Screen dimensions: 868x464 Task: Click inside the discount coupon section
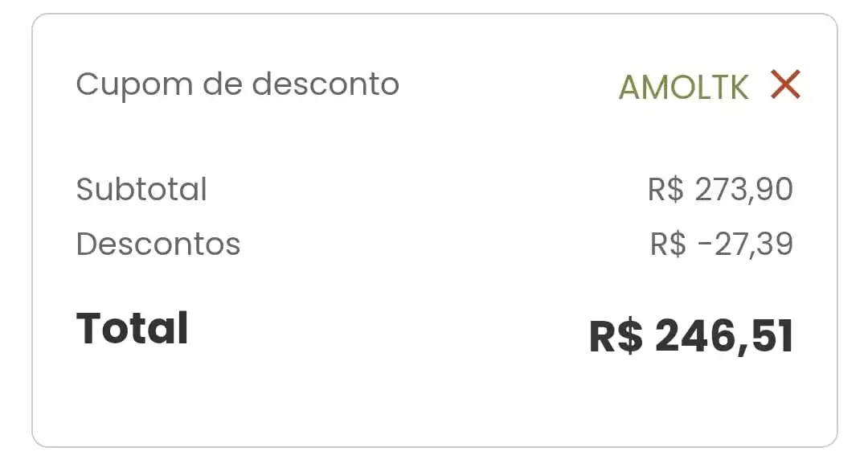point(434,84)
